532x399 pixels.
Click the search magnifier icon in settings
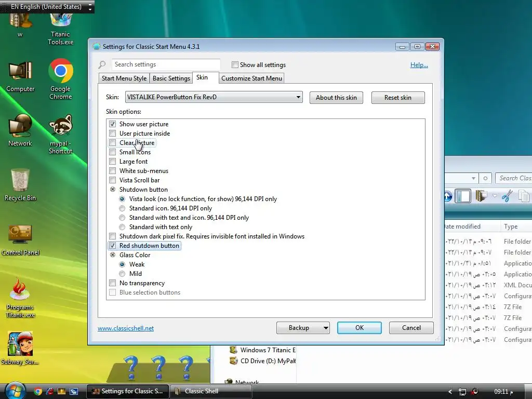102,64
